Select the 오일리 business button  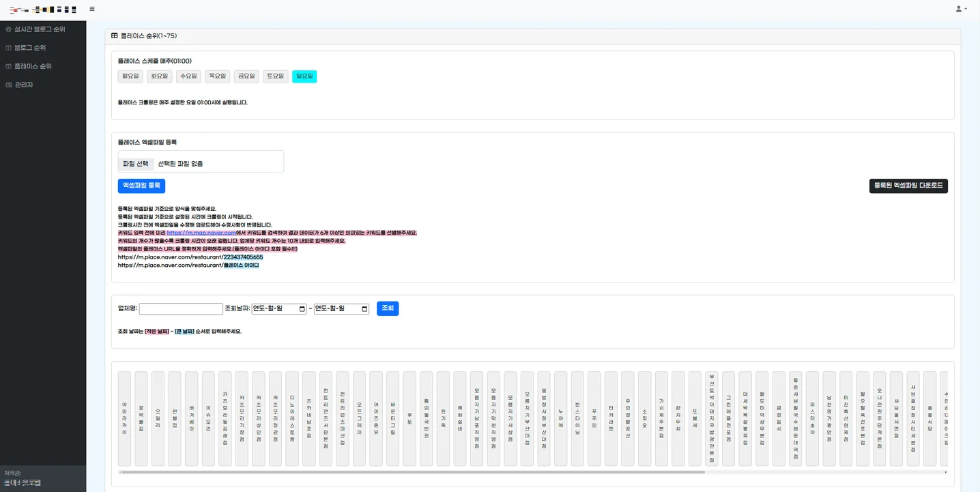[158, 419]
